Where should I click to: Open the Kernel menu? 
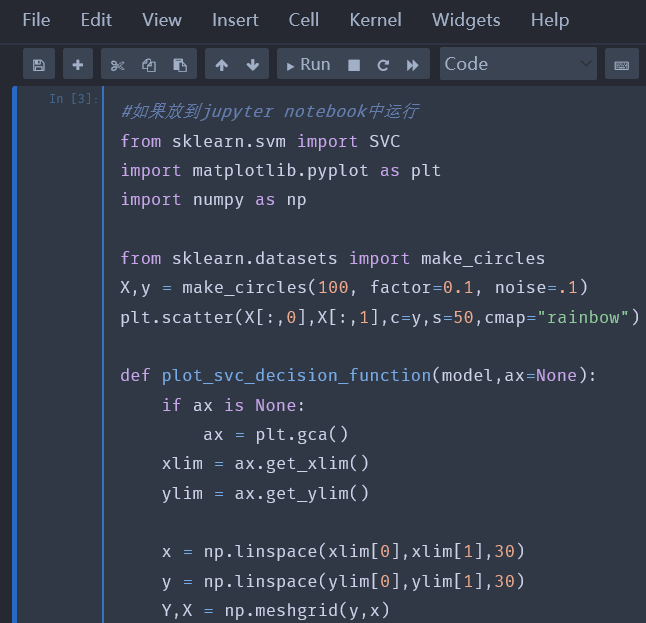click(x=375, y=20)
